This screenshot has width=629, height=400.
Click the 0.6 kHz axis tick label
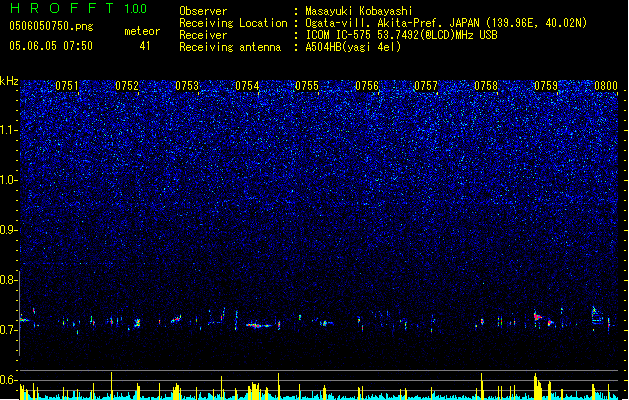8,380
